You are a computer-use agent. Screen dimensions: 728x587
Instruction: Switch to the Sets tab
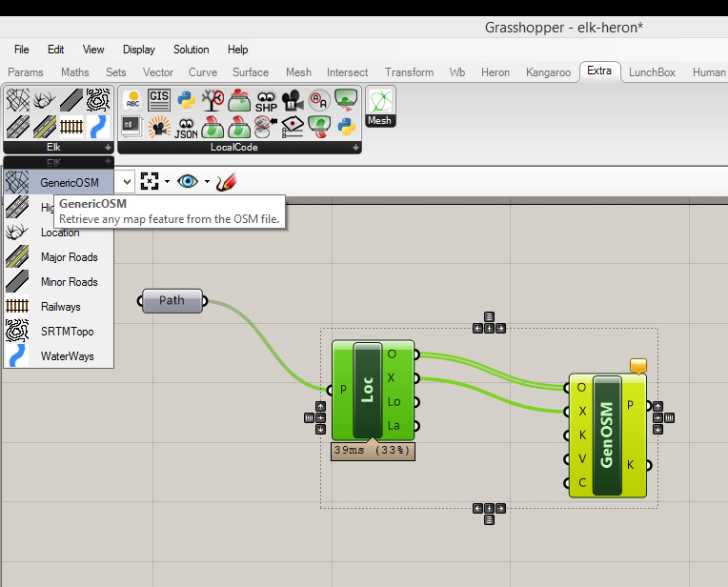tap(115, 72)
